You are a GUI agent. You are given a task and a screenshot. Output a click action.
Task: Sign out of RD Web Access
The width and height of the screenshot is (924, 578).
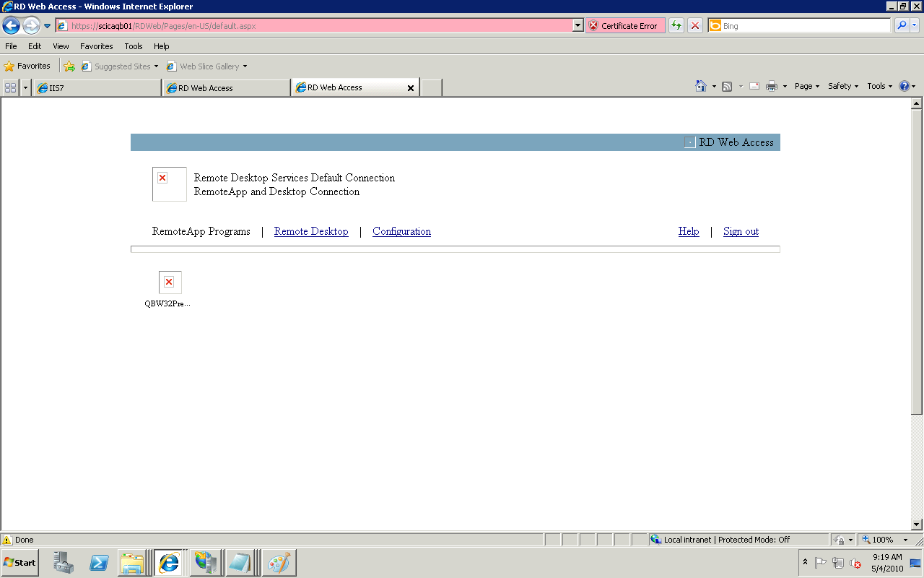[x=741, y=231]
